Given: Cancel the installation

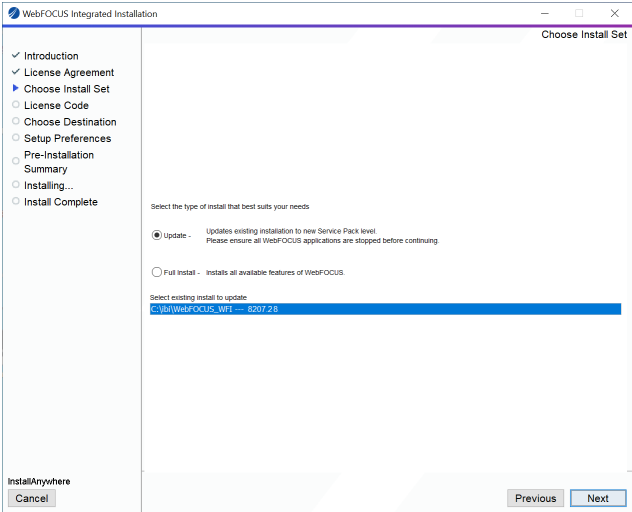Looking at the screenshot, I should point(32,498).
